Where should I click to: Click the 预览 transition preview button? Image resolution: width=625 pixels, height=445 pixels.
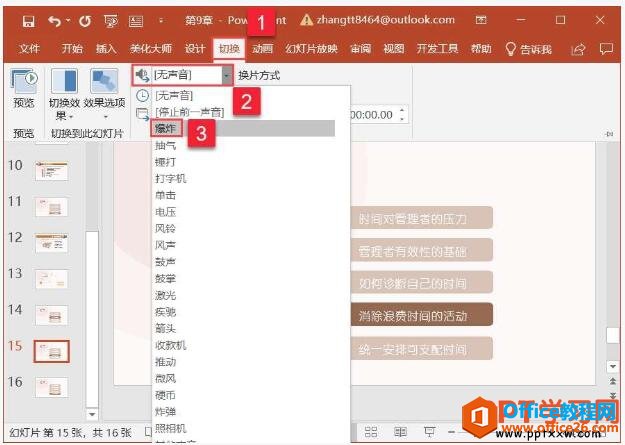24,89
